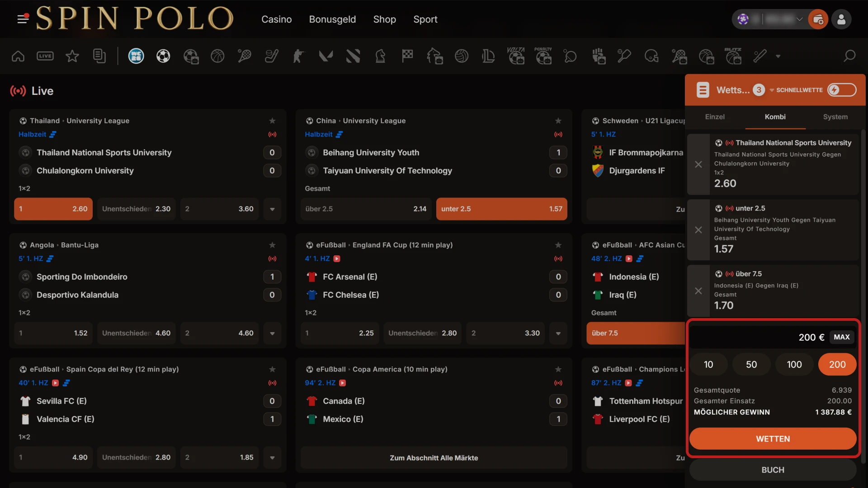Image resolution: width=868 pixels, height=488 pixels.
Task: Favorite the Thailand University League match
Action: pyautogui.click(x=272, y=121)
